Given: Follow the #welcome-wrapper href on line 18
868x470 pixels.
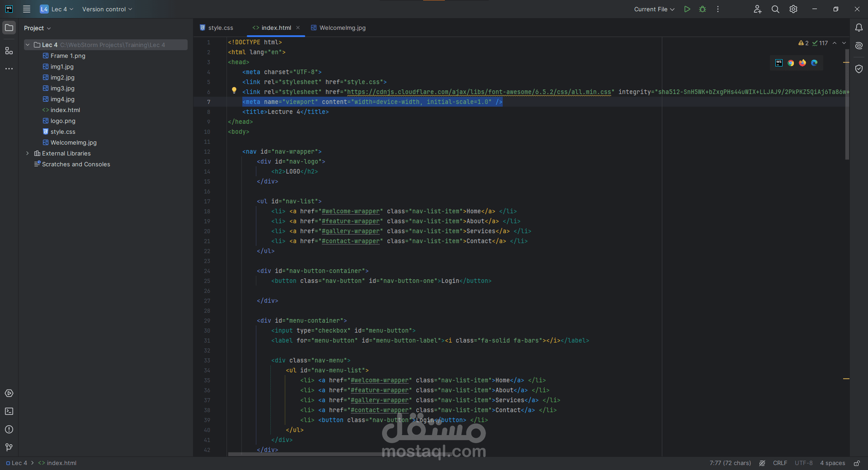Looking at the screenshot, I should point(351,211).
